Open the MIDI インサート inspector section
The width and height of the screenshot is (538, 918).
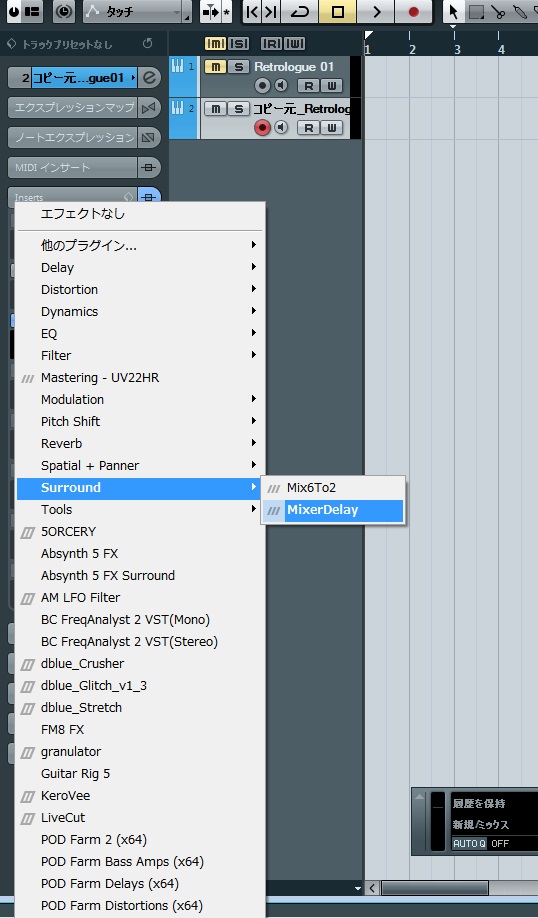pos(73,167)
